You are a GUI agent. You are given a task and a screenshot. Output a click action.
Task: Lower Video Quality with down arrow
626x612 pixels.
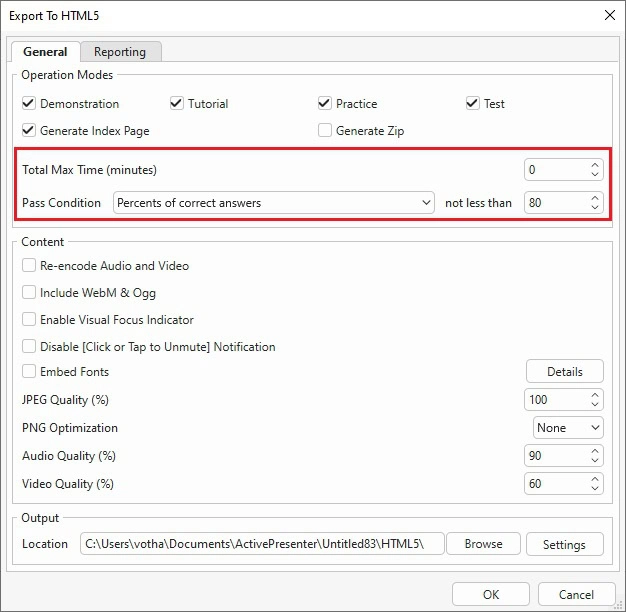click(595, 488)
